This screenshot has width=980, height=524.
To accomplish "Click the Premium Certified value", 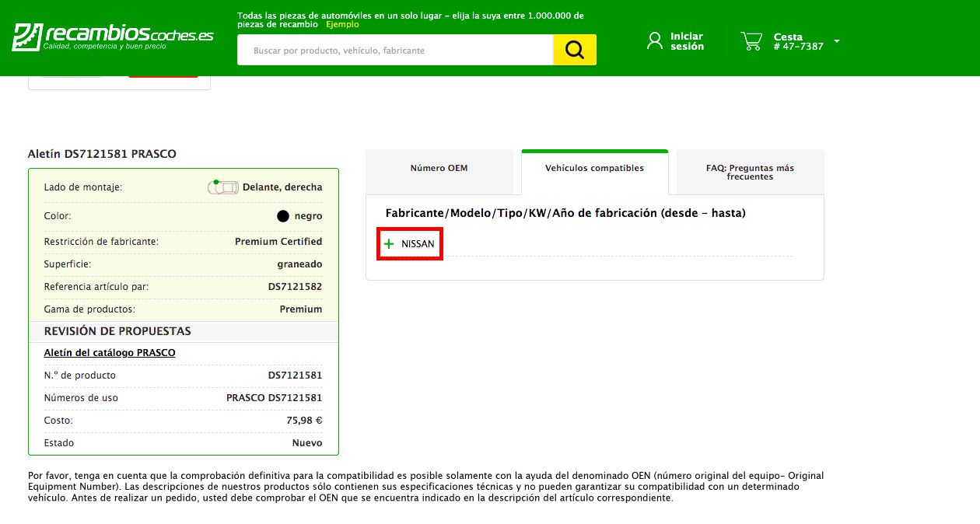I will pos(278,242).
